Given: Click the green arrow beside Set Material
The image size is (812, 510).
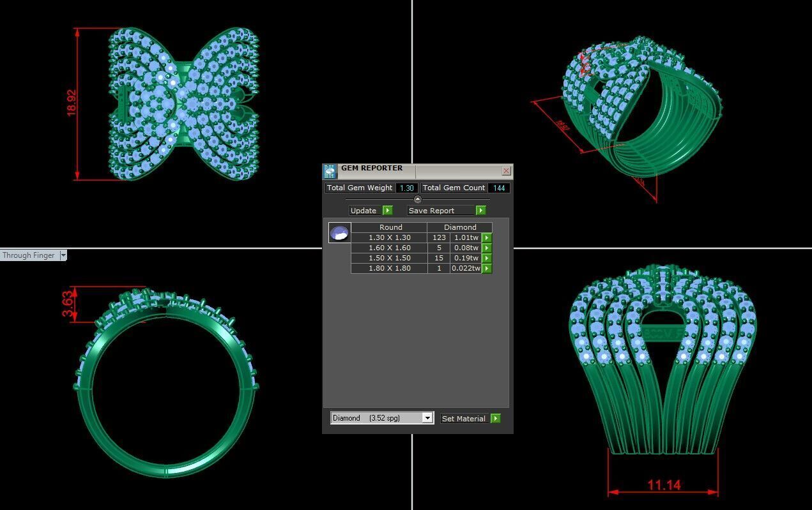Looking at the screenshot, I should [x=496, y=419].
